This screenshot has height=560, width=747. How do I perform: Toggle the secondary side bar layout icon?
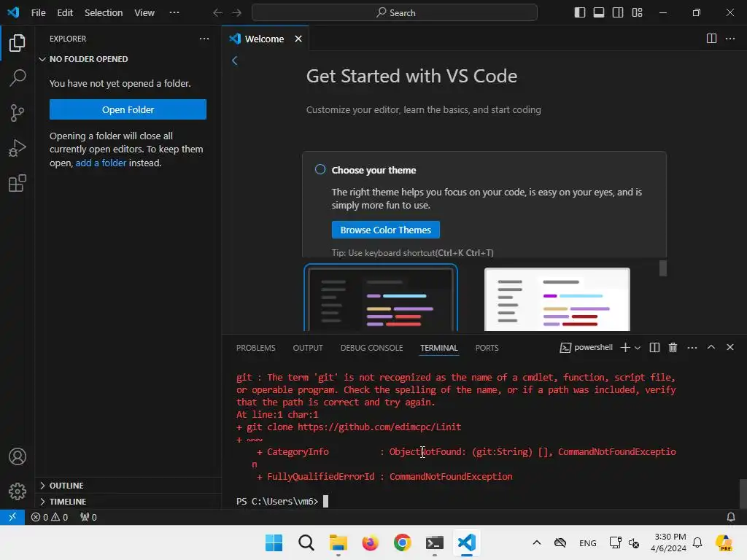tap(618, 13)
